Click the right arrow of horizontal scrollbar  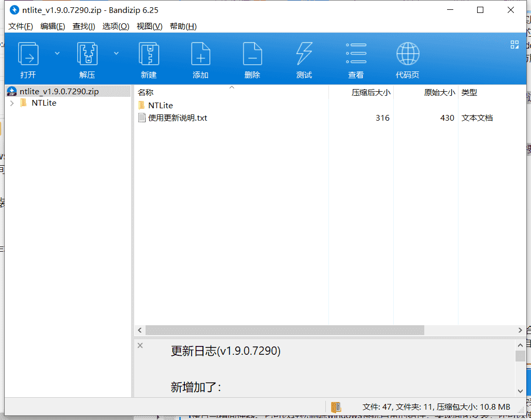point(520,330)
